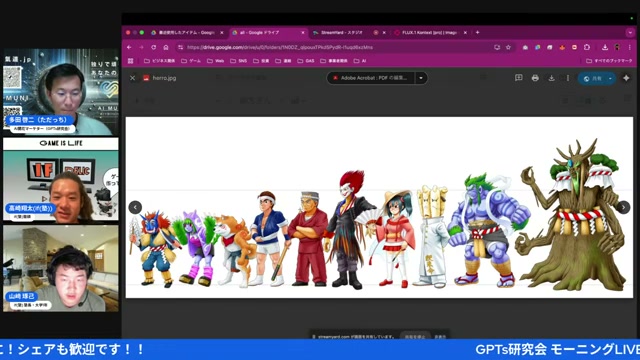Click the Toyota-style extension icon left of puzzle
Viewport: 640px width, 360px height.
coord(574,47)
